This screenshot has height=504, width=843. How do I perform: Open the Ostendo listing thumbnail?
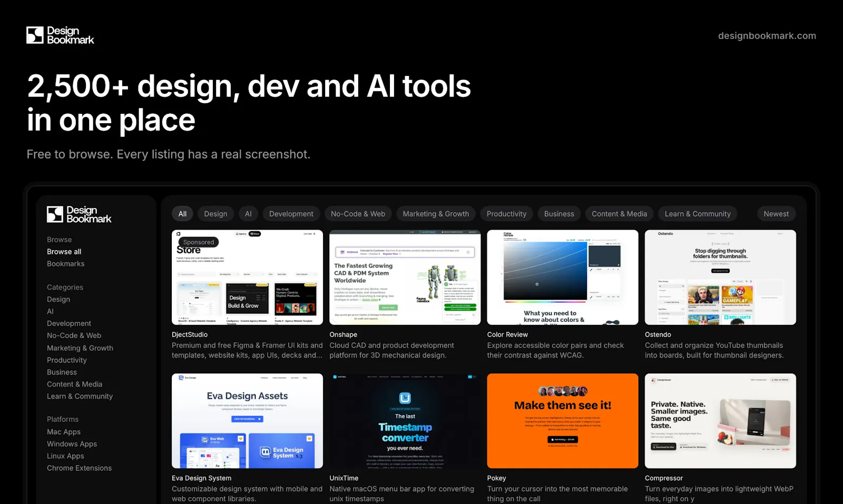pyautogui.click(x=720, y=277)
